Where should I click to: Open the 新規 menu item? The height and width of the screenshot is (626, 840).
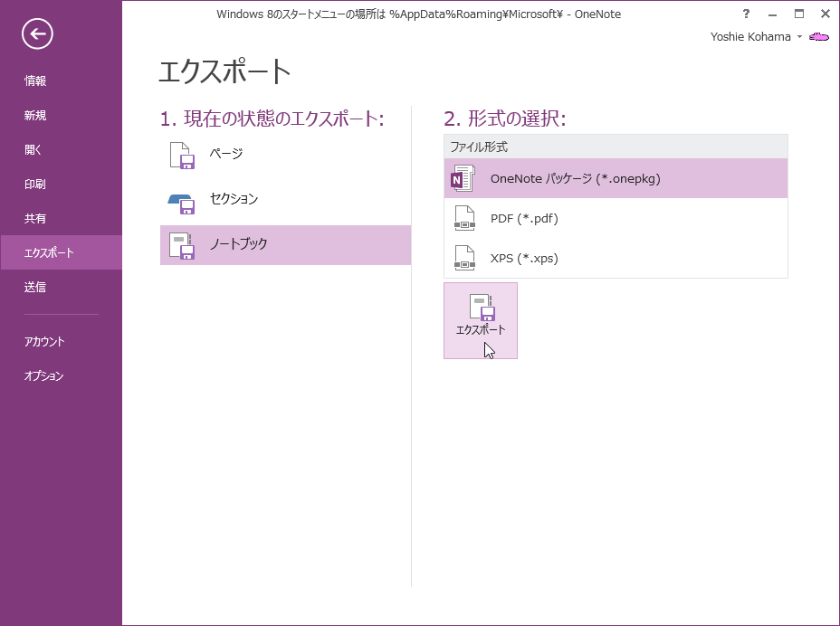pyautogui.click(x=35, y=115)
